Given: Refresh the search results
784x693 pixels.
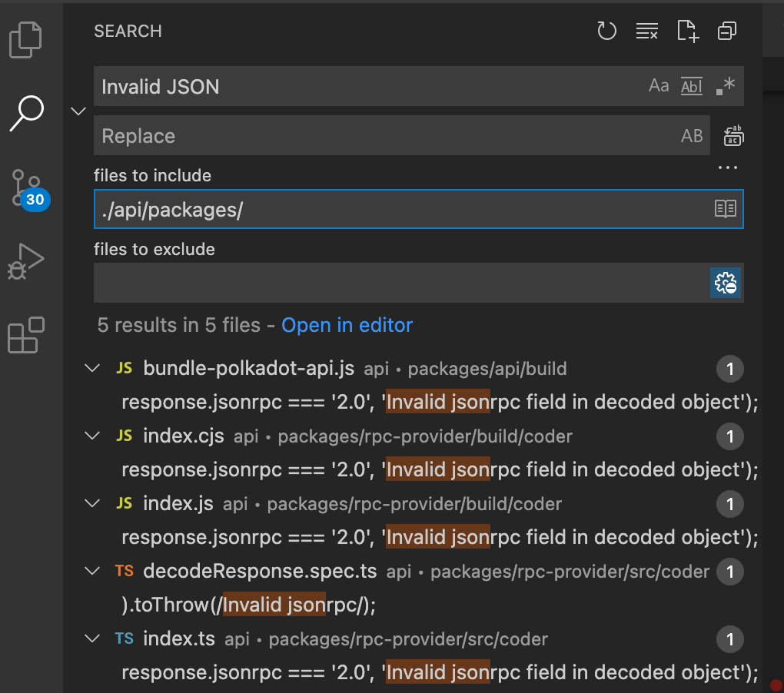Looking at the screenshot, I should 606,31.
